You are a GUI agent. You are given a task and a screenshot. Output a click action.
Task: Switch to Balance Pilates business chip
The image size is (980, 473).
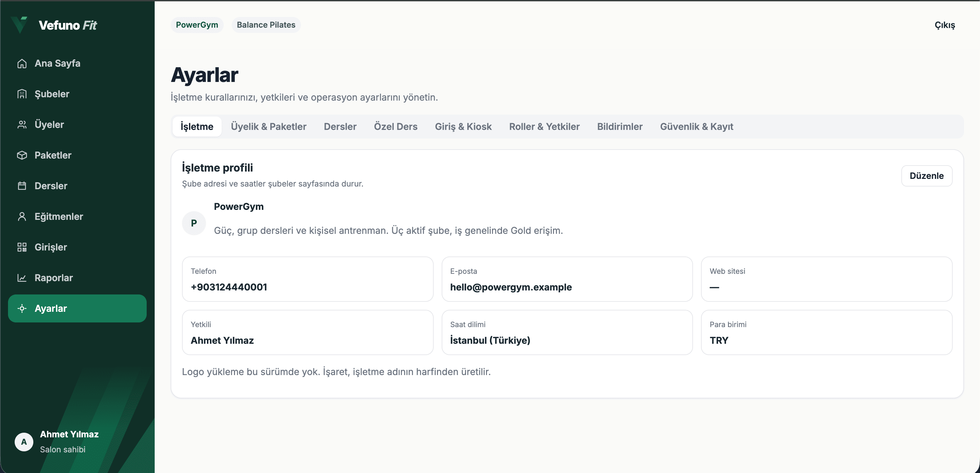tap(266, 25)
